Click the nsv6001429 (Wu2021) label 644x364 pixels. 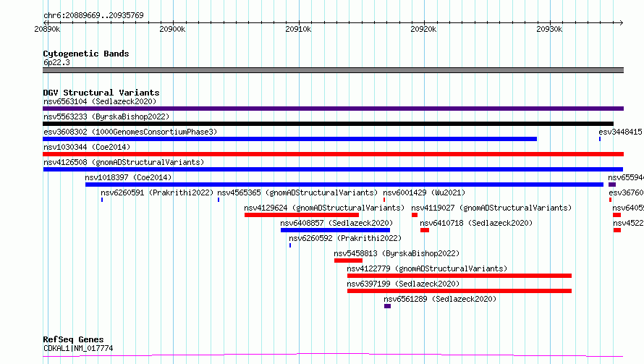tap(424, 192)
